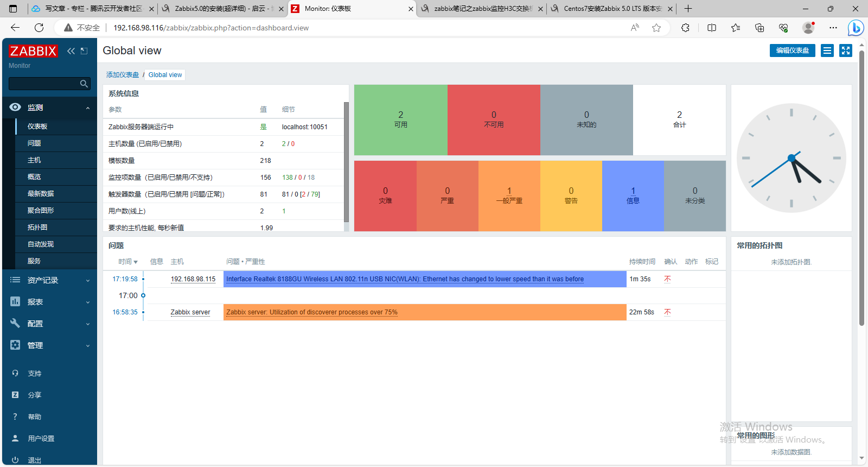Open dashboard actions hamburger menu
Image resolution: width=868 pixels, height=467 pixels.
click(827, 51)
